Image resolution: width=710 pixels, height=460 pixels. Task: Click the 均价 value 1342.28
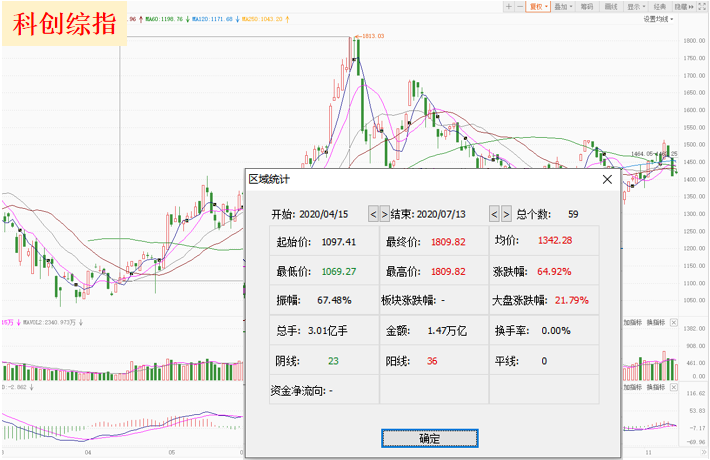pos(555,240)
